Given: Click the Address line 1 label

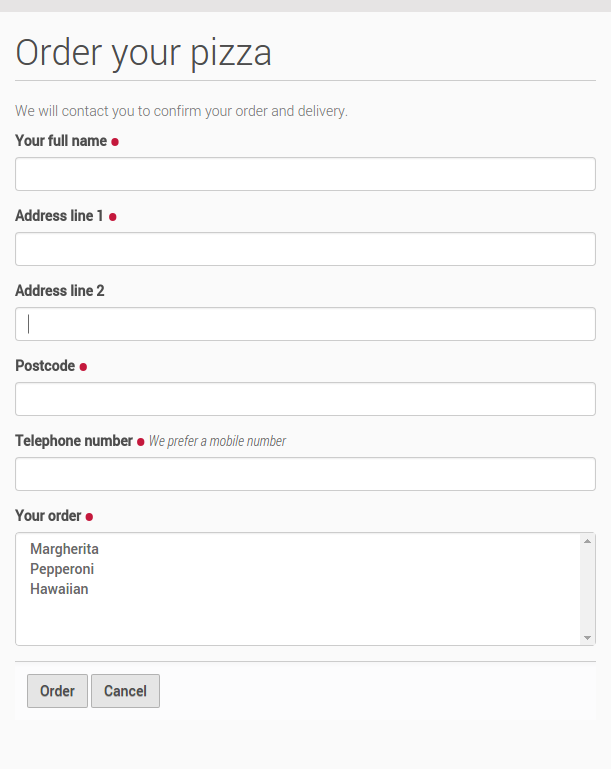Looking at the screenshot, I should [59, 216].
